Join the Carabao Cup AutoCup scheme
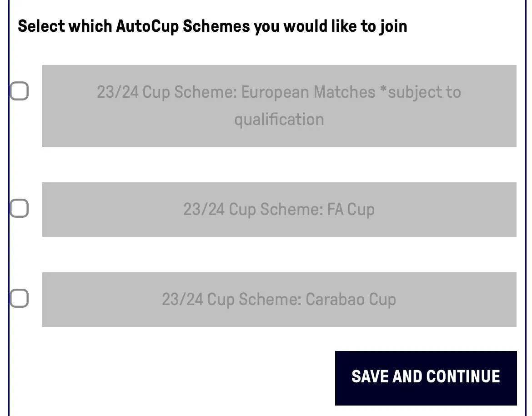 [x=20, y=299]
